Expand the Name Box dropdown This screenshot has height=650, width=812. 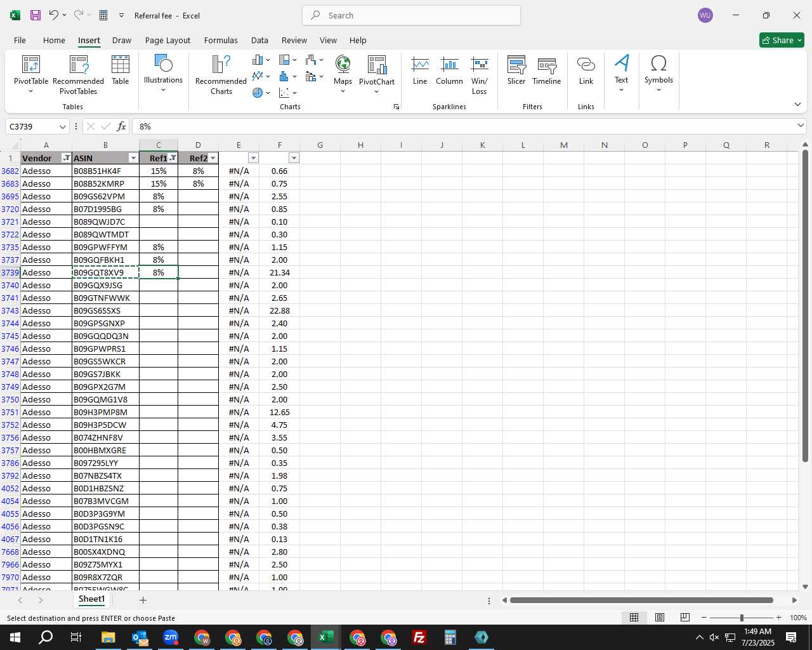tap(62, 127)
